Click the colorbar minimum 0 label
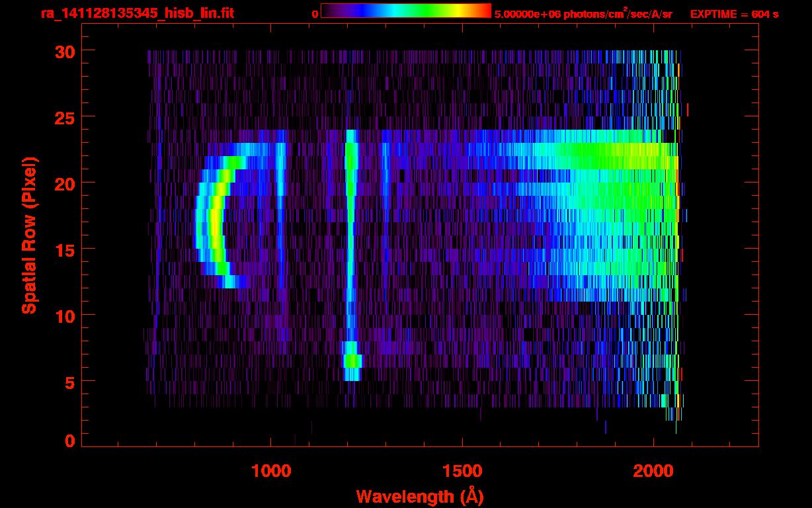This screenshot has height=508, width=812. coord(315,14)
